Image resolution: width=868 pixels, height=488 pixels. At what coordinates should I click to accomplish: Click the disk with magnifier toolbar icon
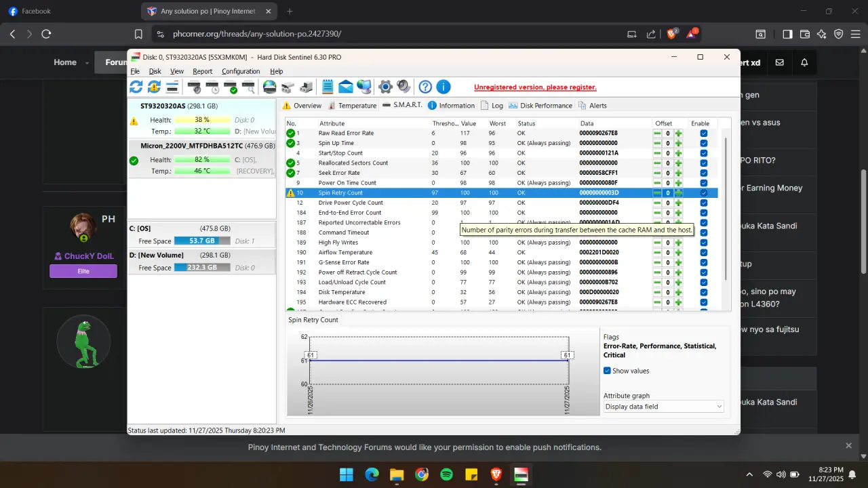point(249,87)
